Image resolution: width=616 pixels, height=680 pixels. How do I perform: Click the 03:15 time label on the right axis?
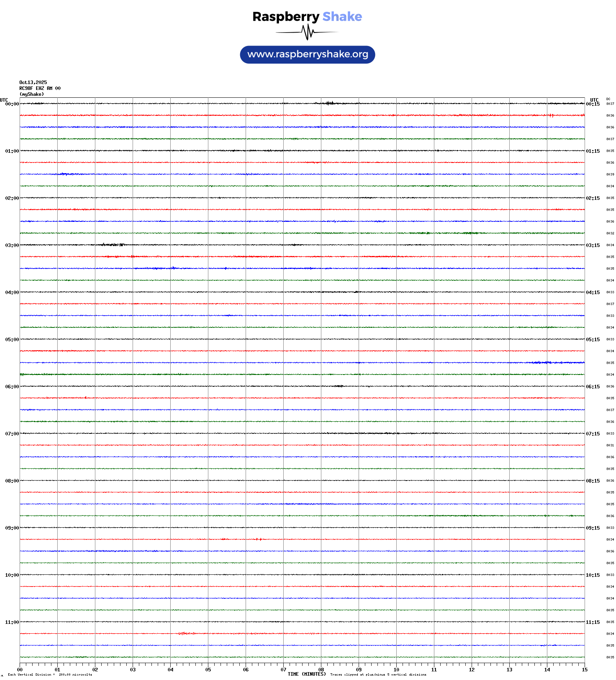click(592, 245)
